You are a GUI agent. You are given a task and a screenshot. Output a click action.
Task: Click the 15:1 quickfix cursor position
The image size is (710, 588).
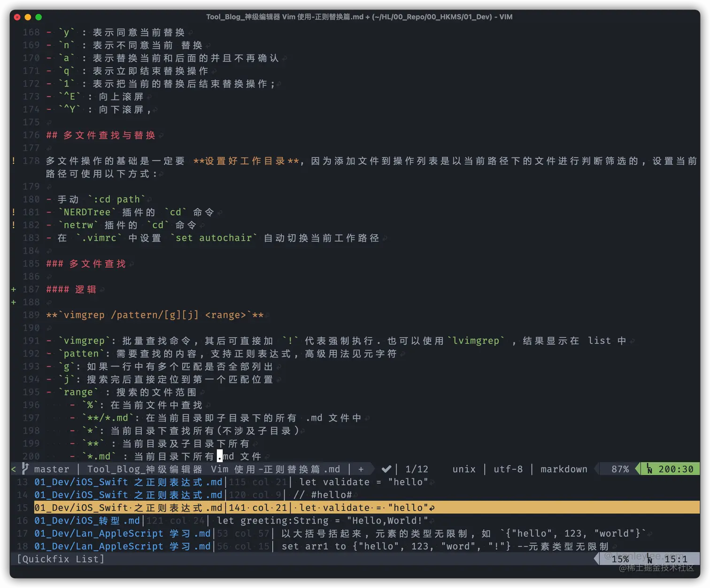click(x=676, y=559)
